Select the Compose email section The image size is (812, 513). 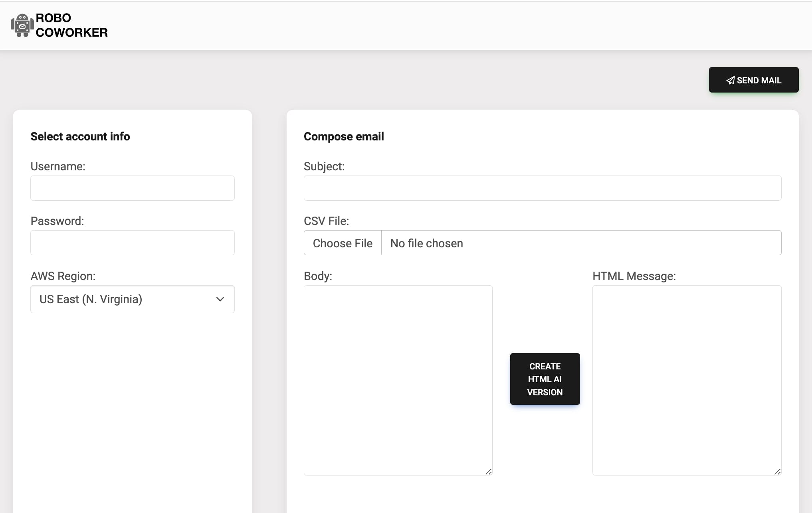coord(344,135)
